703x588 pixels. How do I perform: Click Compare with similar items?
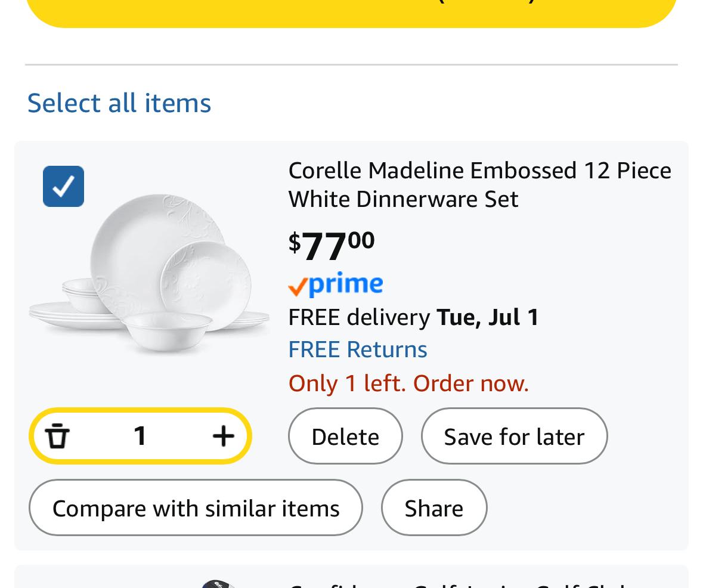[196, 508]
